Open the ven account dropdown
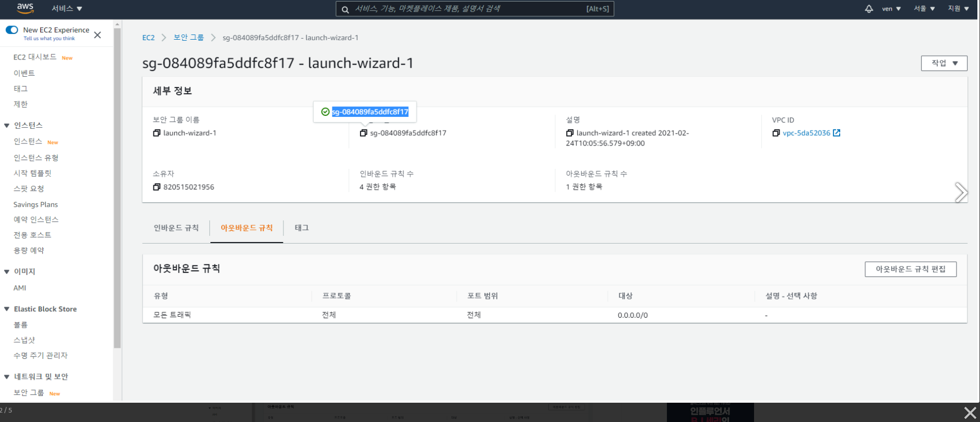The height and width of the screenshot is (422, 980). coord(891,9)
